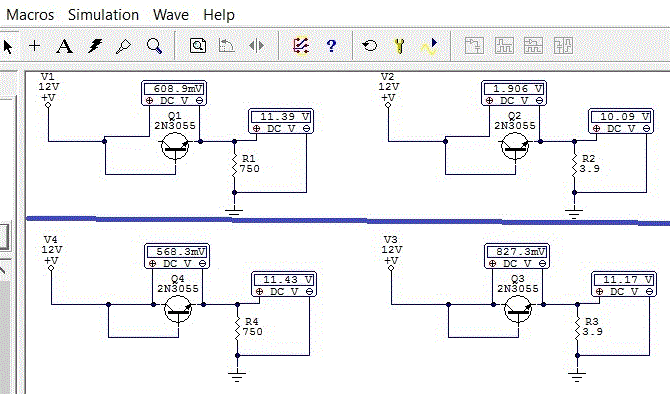Choose the Text tool labeled A
670x394 pixels.
65,46
